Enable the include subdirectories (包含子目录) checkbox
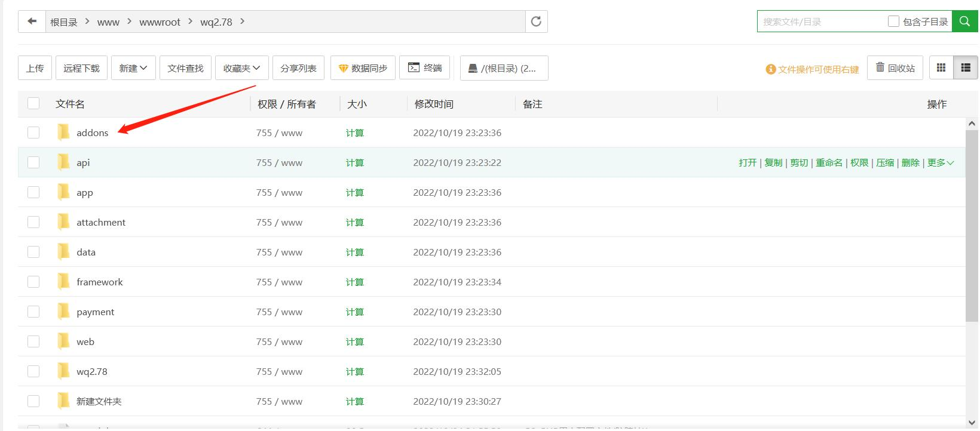Image resolution: width=980 pixels, height=431 pixels. pyautogui.click(x=894, y=21)
